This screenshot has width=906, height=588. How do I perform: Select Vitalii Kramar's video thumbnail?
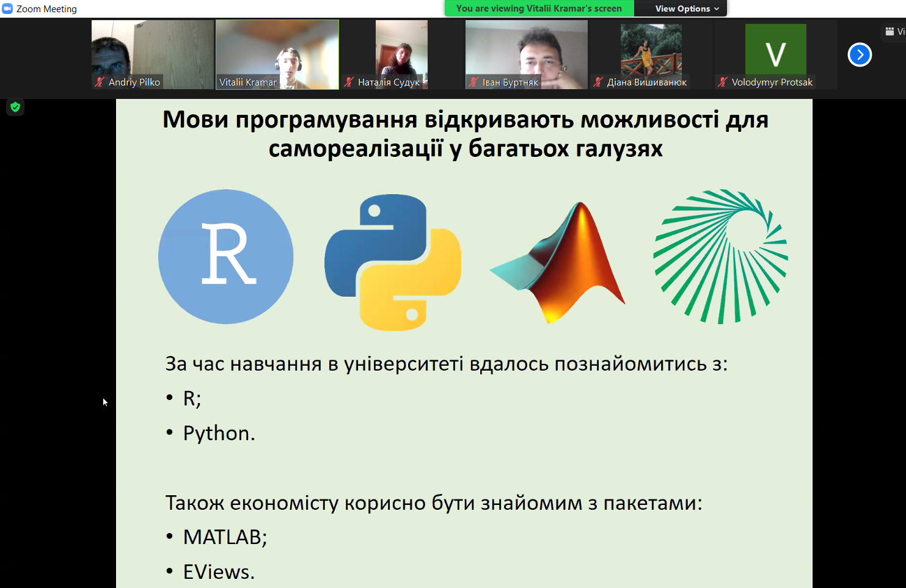coord(277,55)
